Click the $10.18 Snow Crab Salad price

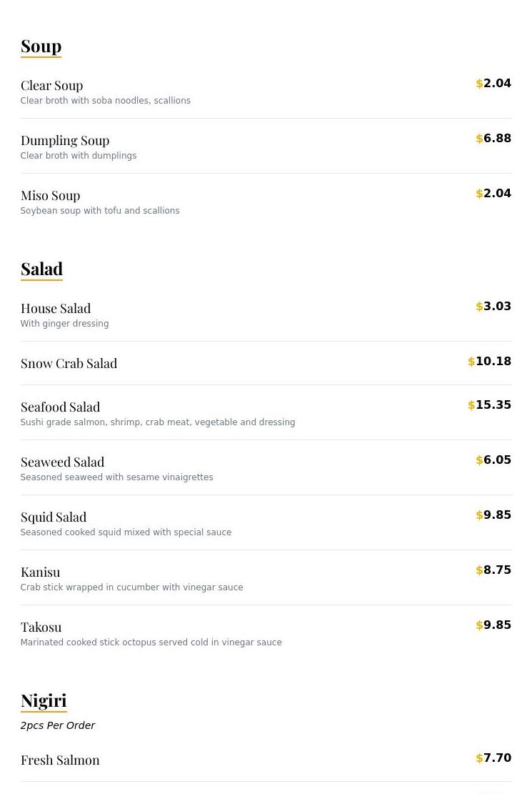pos(489,361)
